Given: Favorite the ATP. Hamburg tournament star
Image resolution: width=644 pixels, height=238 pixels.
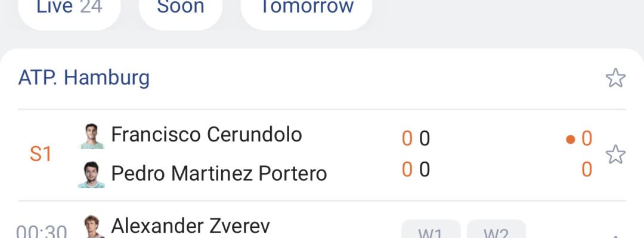Looking at the screenshot, I should [615, 78].
